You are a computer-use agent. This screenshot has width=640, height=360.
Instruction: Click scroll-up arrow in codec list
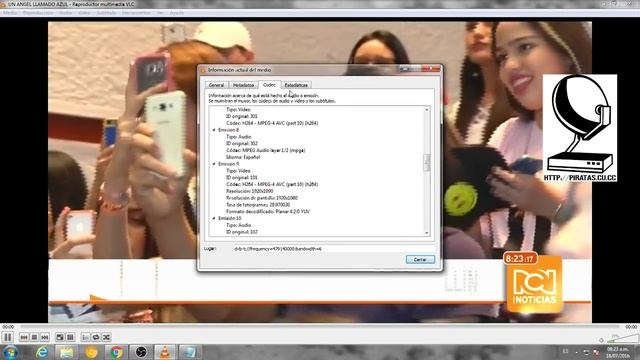[x=427, y=110]
